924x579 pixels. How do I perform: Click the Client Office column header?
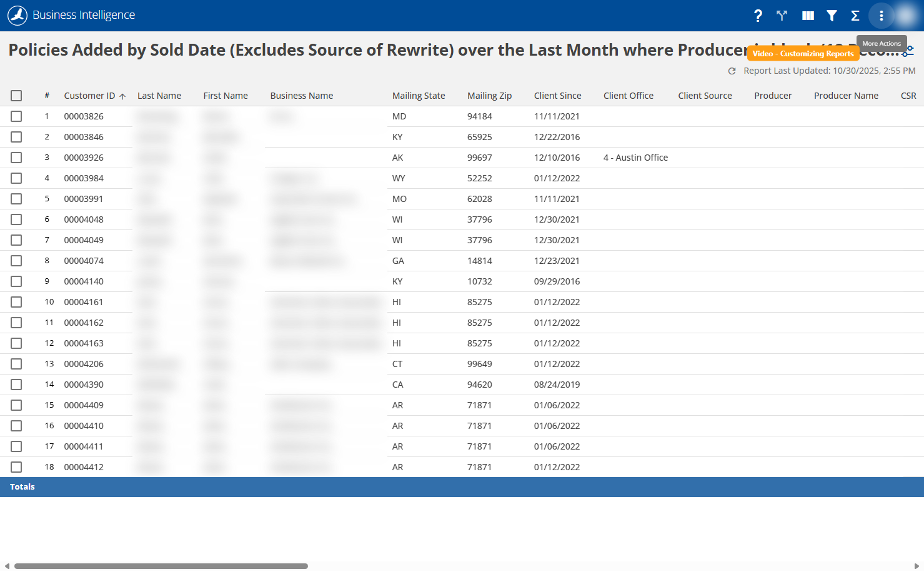628,96
